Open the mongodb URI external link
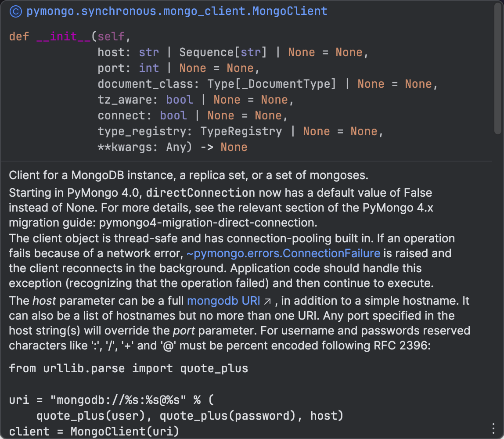The height and width of the screenshot is (439, 504). [224, 300]
